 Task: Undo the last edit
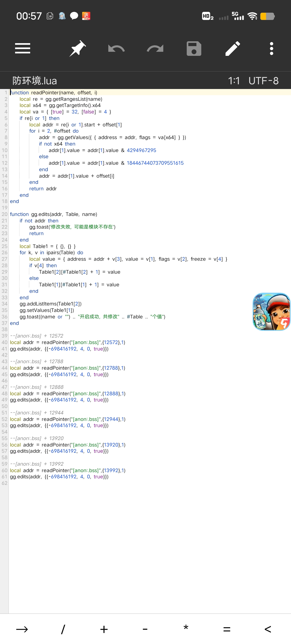(x=116, y=49)
